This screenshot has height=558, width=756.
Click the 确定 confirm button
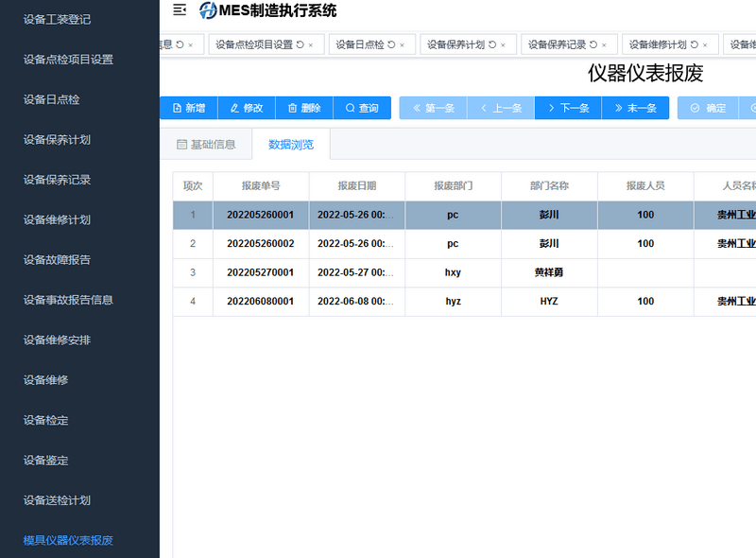708,108
